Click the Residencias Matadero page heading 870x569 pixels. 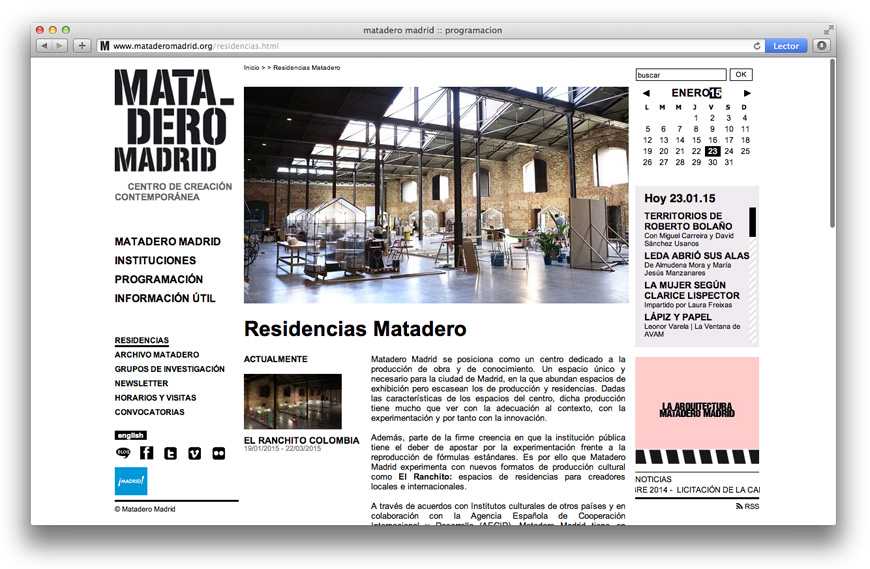pyautogui.click(x=355, y=329)
